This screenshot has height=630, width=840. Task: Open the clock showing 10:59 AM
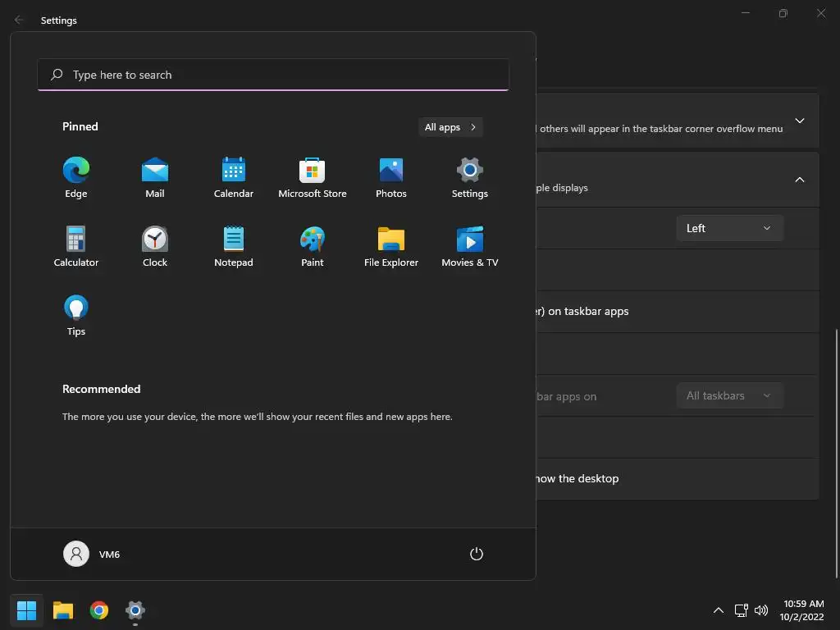802,610
